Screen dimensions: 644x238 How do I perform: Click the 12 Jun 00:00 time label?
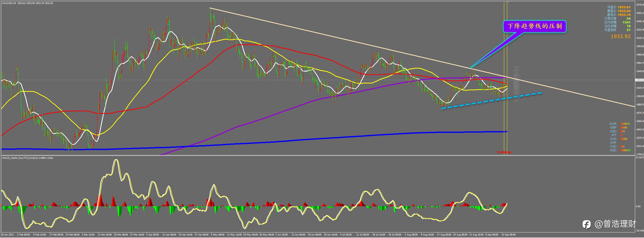(298, 235)
